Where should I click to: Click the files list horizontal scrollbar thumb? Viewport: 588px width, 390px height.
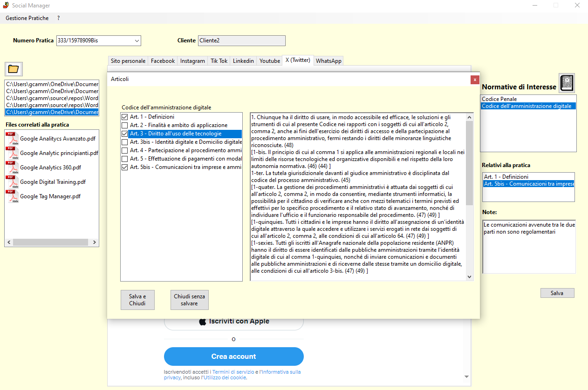[x=49, y=242]
